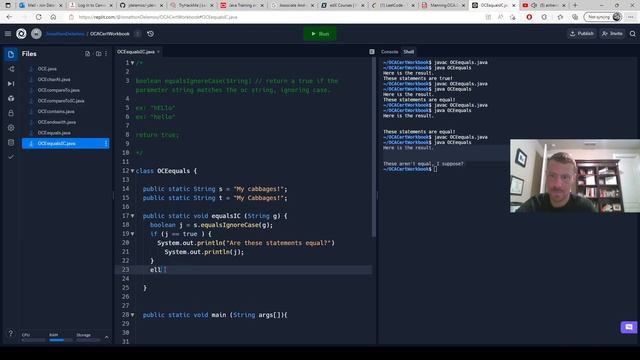The height and width of the screenshot is (360, 640).
Task: Open the Debugger panel in the sidebar
Action: tap(11, 84)
